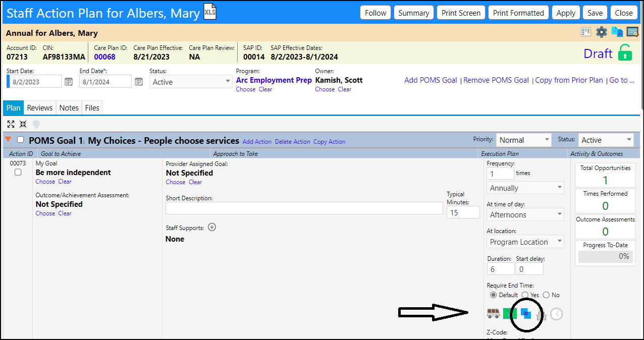Select Yes for Require End Time
644x340 pixels.
[525, 295]
